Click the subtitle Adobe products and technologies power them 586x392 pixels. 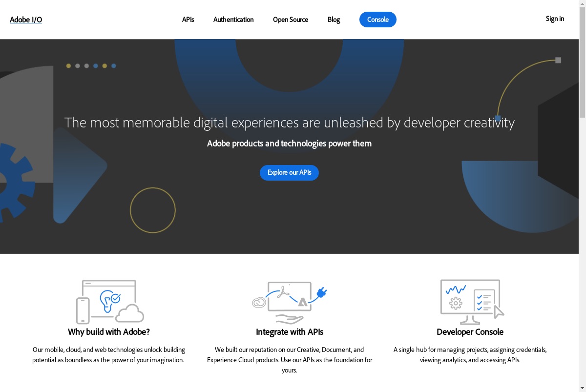pyautogui.click(x=290, y=144)
